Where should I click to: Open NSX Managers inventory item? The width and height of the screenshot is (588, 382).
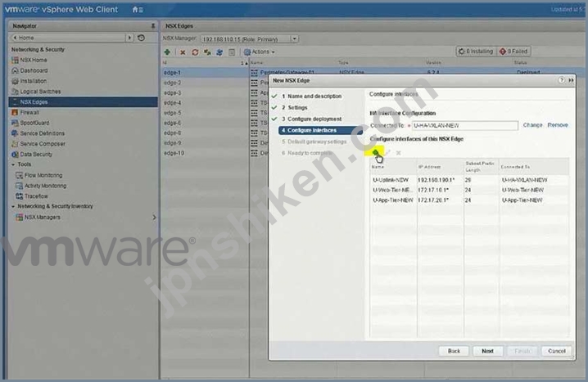38,218
